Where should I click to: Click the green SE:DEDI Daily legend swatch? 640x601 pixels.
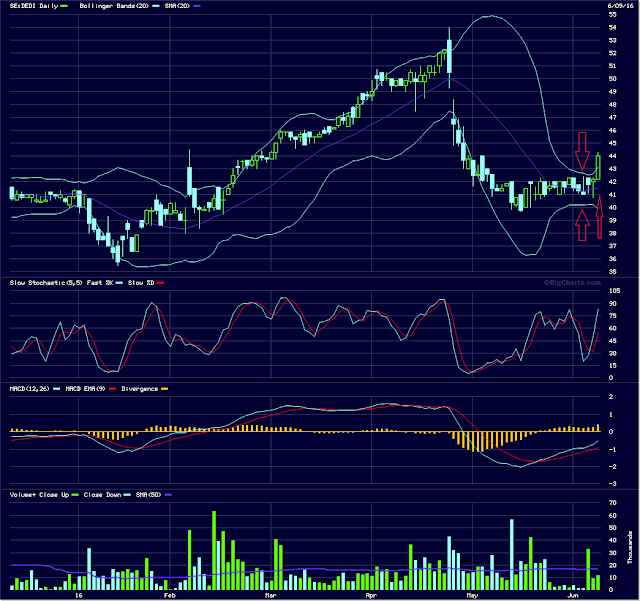(64, 6)
